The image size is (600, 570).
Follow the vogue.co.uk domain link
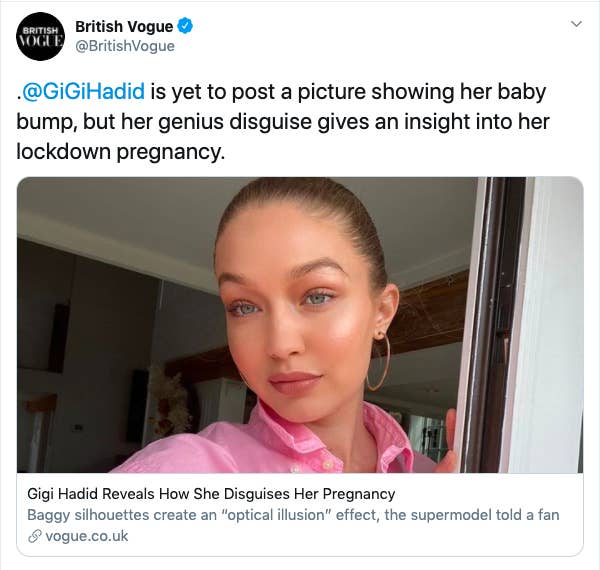pos(86,536)
